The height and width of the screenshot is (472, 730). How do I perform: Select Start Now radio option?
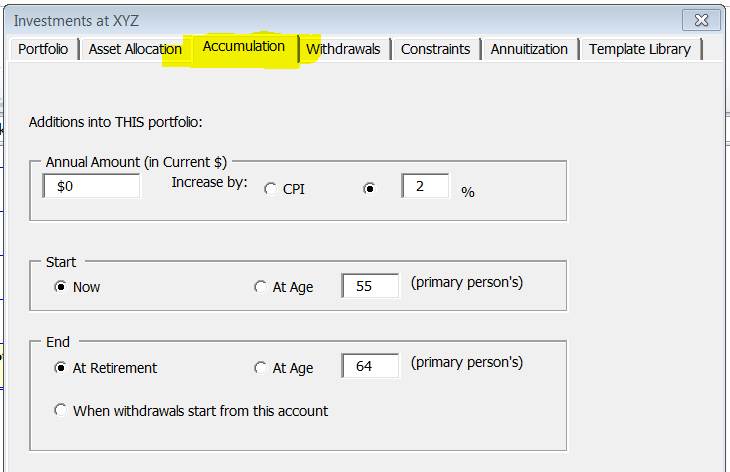[60, 287]
